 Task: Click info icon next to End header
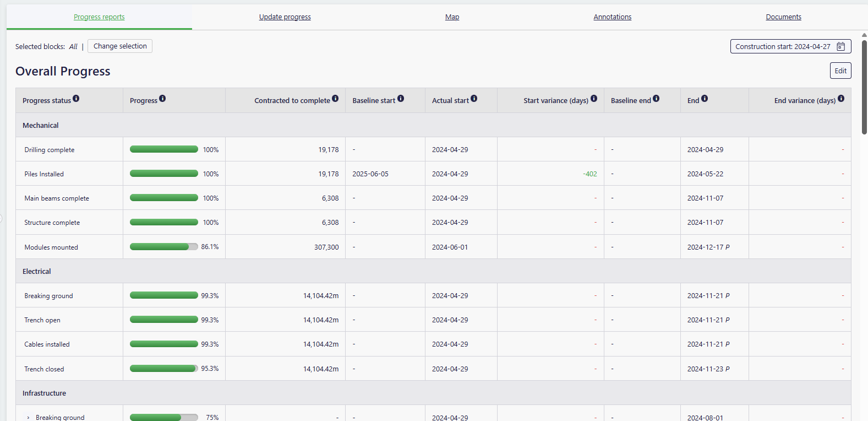(705, 99)
